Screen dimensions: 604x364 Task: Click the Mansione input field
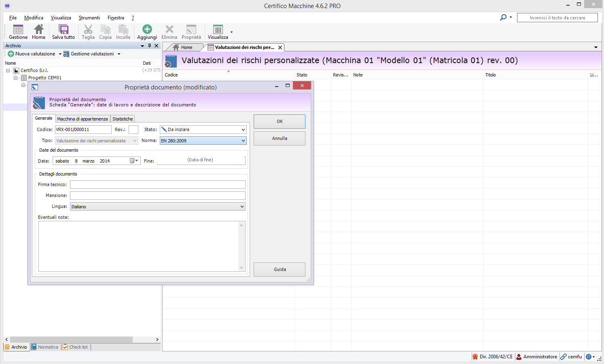pos(158,195)
